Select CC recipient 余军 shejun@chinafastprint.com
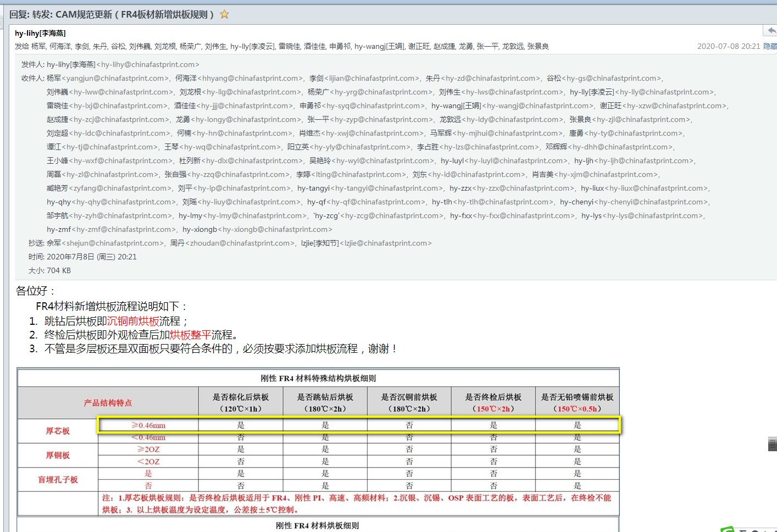Viewport: 777px width, 532px height. coord(105,243)
